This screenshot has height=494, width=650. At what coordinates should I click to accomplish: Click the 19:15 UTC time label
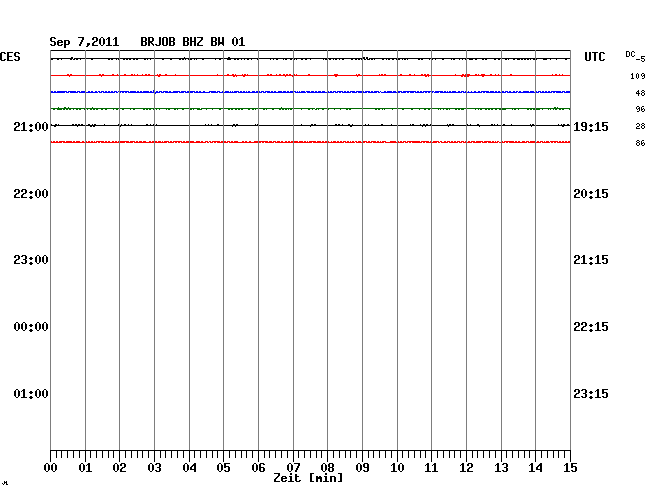click(x=591, y=127)
